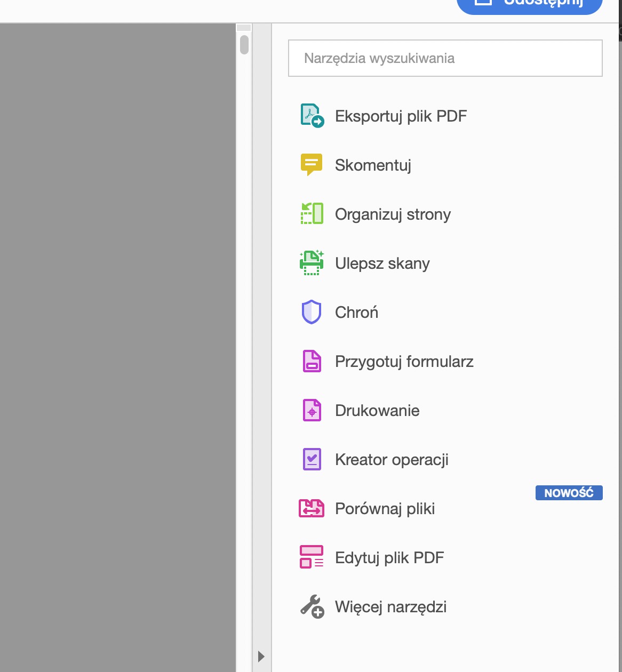Click the Przygotuj formularz form icon
Image resolution: width=622 pixels, height=672 pixels.
click(x=312, y=361)
